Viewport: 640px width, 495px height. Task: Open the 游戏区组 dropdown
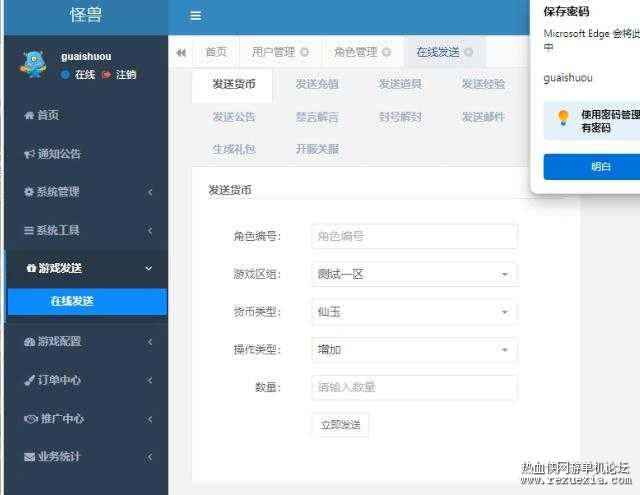coord(415,274)
